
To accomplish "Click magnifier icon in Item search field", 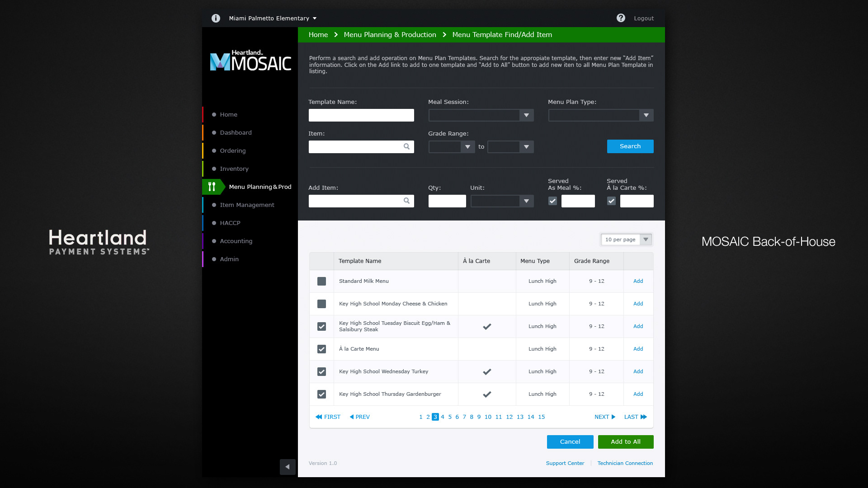I will [x=406, y=146].
